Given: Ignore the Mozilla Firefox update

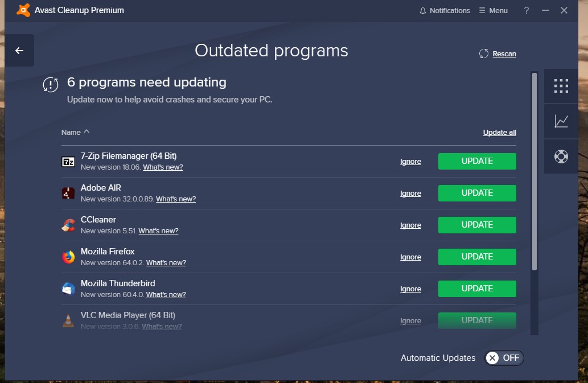Looking at the screenshot, I should tap(410, 257).
